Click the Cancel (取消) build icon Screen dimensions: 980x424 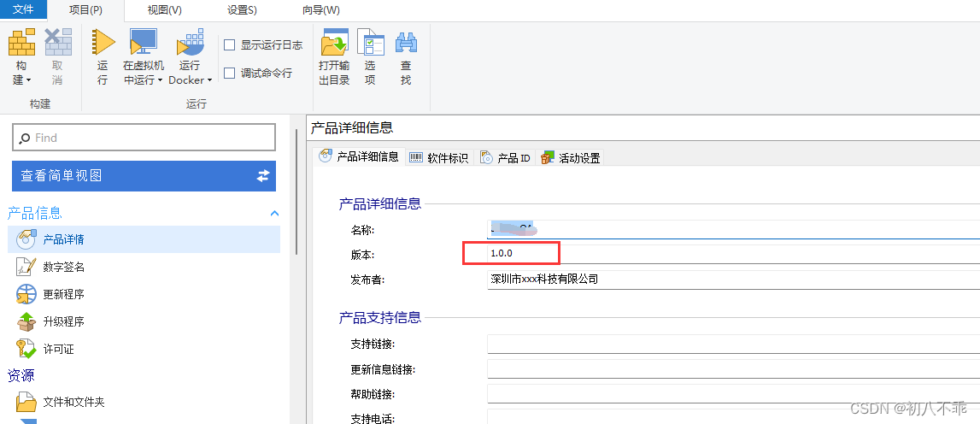[58, 42]
